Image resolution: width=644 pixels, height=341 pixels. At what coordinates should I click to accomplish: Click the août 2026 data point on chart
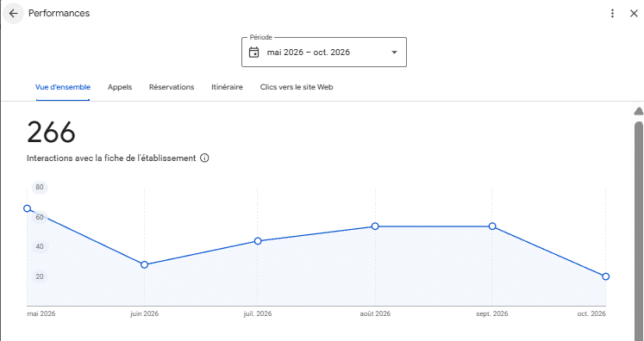[x=375, y=226]
